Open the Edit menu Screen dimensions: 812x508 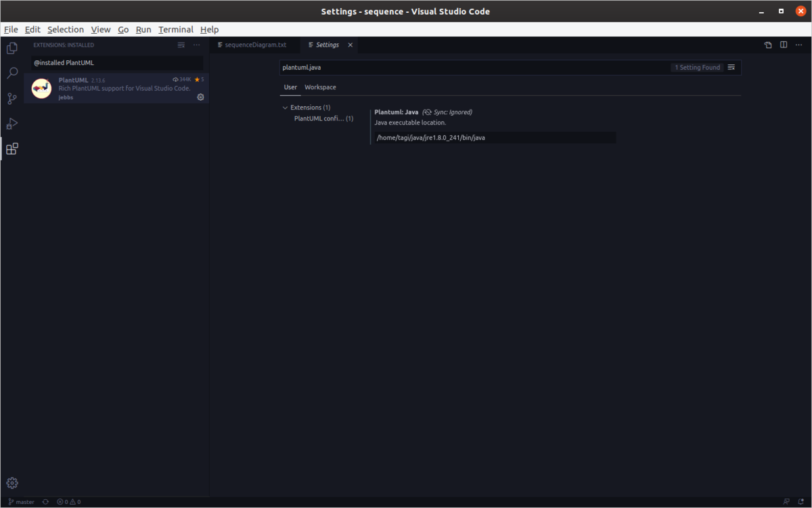click(x=32, y=30)
